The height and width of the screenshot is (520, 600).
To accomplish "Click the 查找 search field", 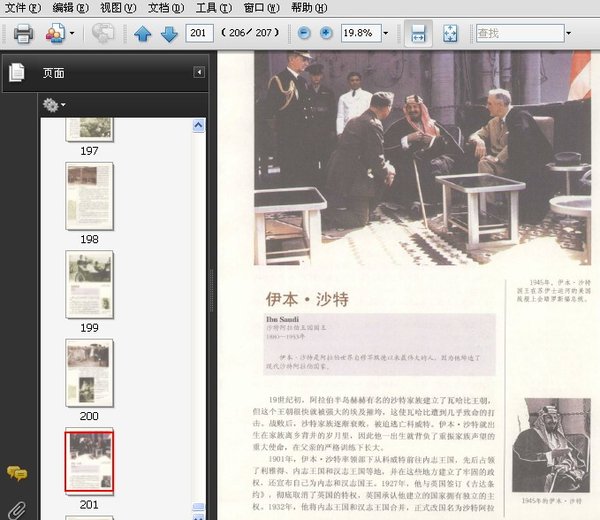I will tap(520, 33).
